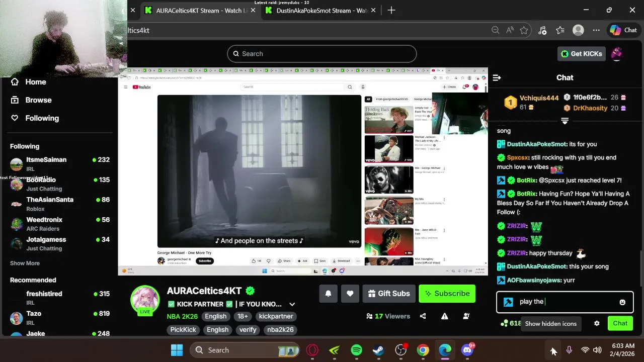Open Google Chrome from the taskbar
Screen dimensions: 644x362
tap(423, 350)
